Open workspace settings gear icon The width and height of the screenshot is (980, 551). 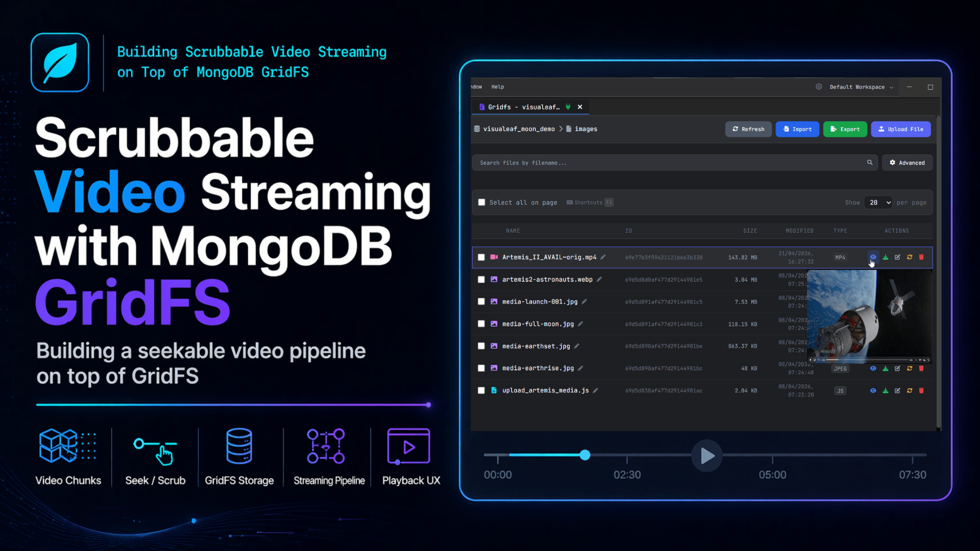coord(819,87)
